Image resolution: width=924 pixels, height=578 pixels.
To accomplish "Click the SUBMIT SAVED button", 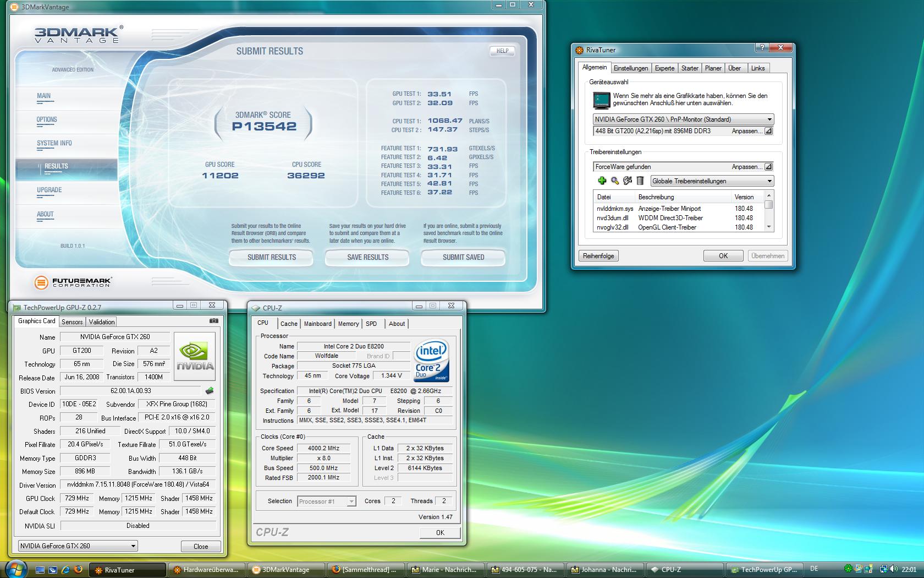I will click(x=463, y=257).
